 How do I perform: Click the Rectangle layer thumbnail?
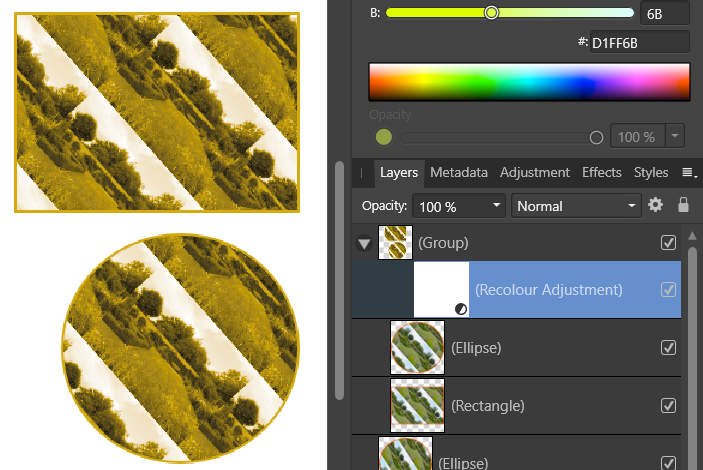pyautogui.click(x=417, y=405)
